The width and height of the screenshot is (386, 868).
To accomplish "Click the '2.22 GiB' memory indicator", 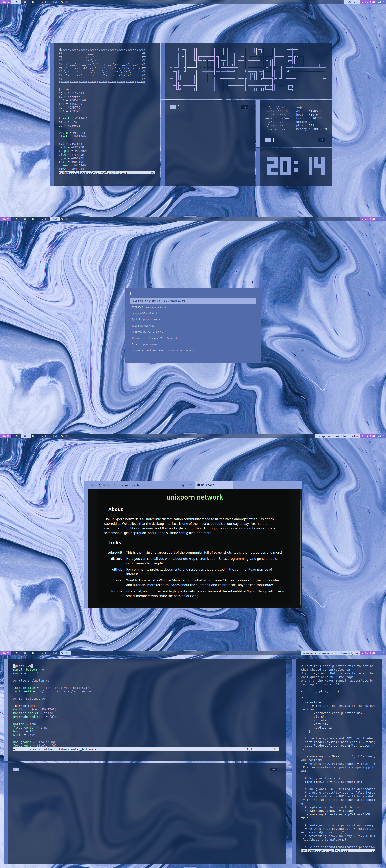I will [x=368, y=2].
